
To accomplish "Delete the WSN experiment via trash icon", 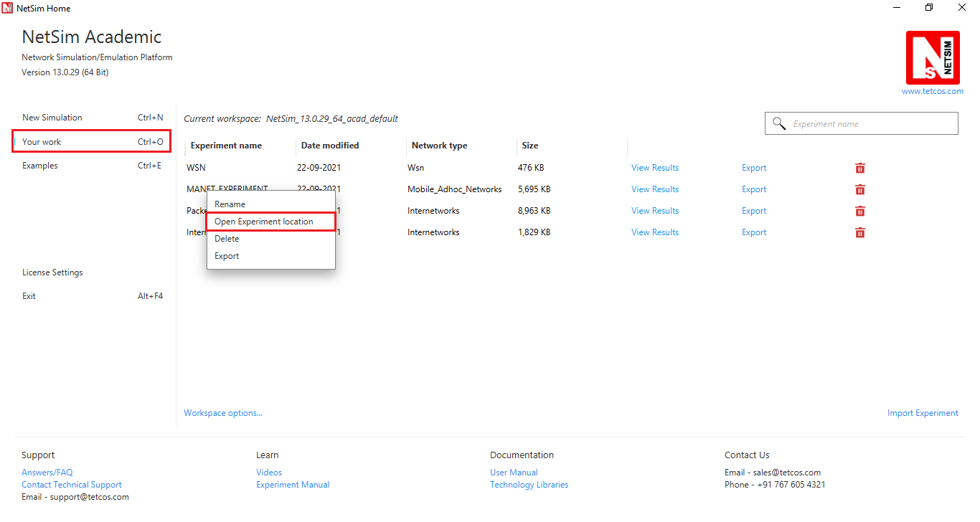I will (x=859, y=168).
